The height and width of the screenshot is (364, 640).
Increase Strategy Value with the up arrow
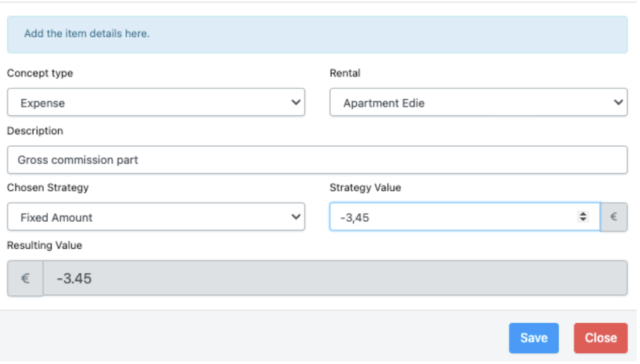point(584,214)
